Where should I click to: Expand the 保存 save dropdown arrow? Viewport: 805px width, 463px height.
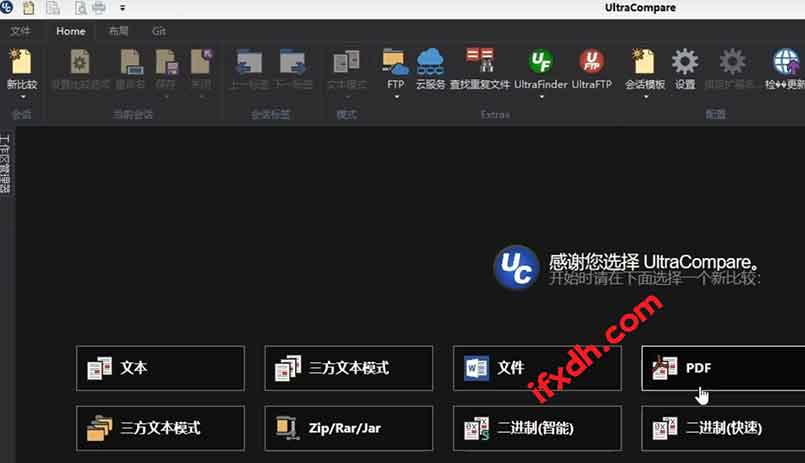point(166,97)
